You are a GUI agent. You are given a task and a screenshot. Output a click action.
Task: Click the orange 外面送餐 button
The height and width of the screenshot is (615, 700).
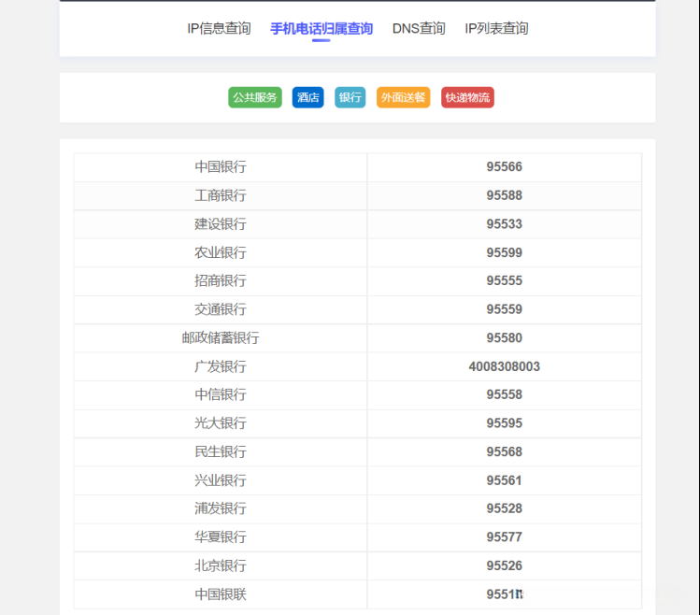pyautogui.click(x=403, y=97)
